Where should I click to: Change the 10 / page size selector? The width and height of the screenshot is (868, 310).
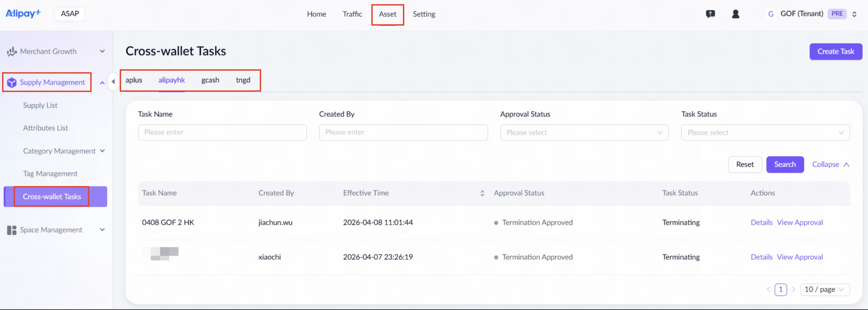(x=825, y=289)
